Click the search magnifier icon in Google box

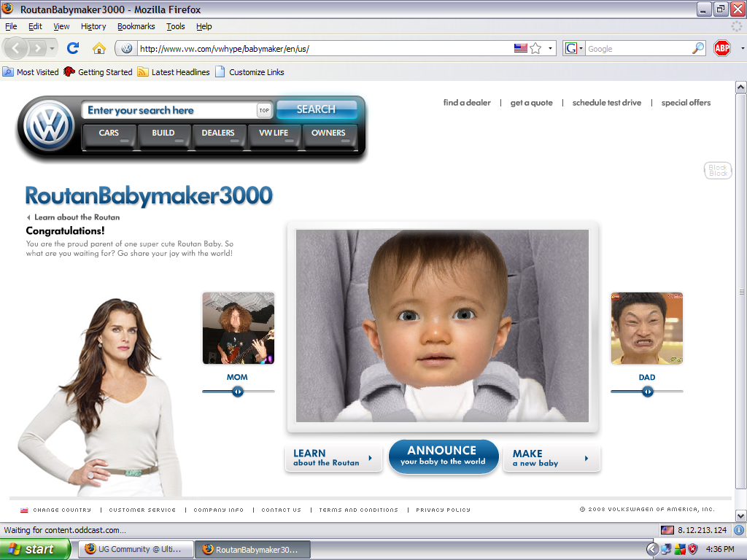point(698,48)
